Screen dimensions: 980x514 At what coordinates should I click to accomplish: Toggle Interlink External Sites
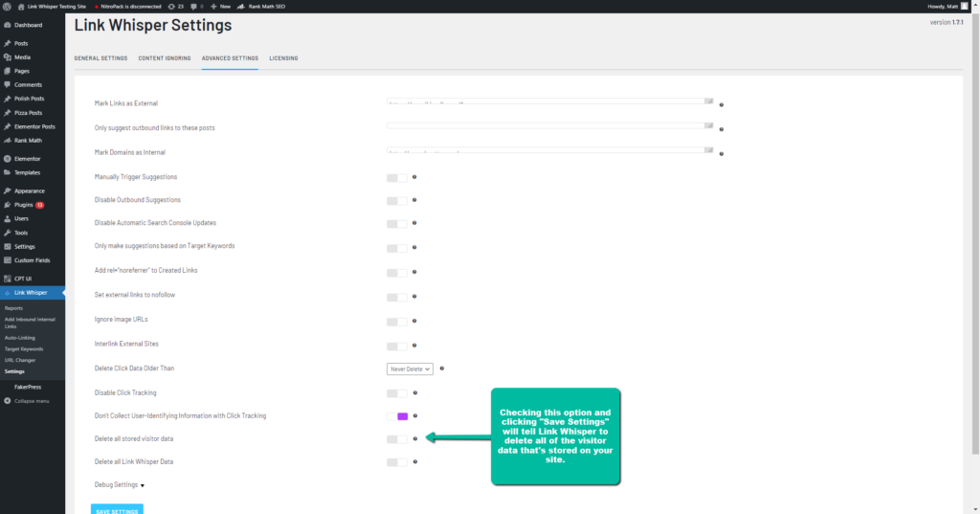click(x=397, y=346)
